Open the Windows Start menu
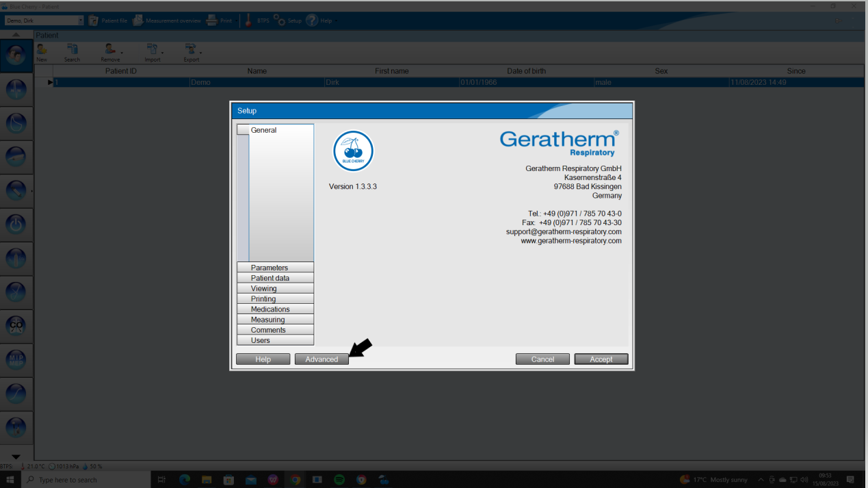This screenshot has height=488, width=868. 10,480
